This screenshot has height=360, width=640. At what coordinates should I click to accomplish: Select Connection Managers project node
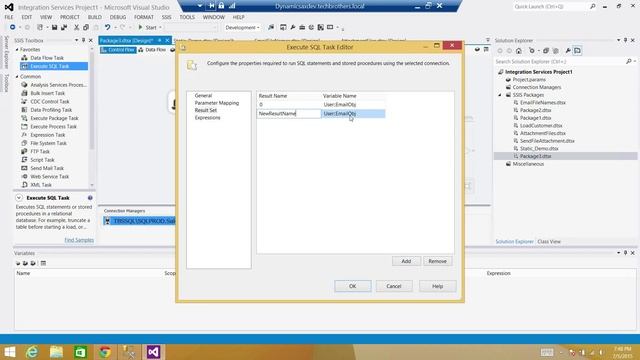[537, 87]
